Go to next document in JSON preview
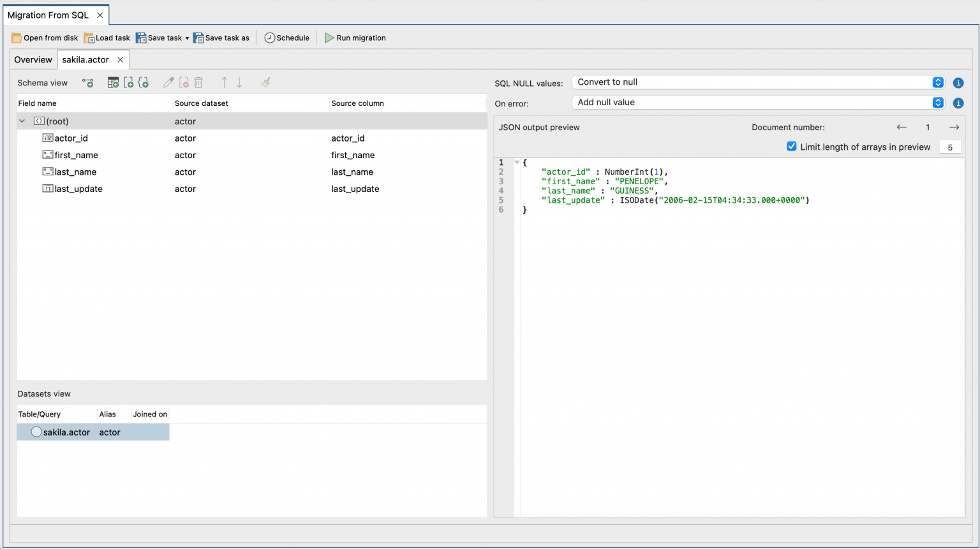 coord(954,128)
